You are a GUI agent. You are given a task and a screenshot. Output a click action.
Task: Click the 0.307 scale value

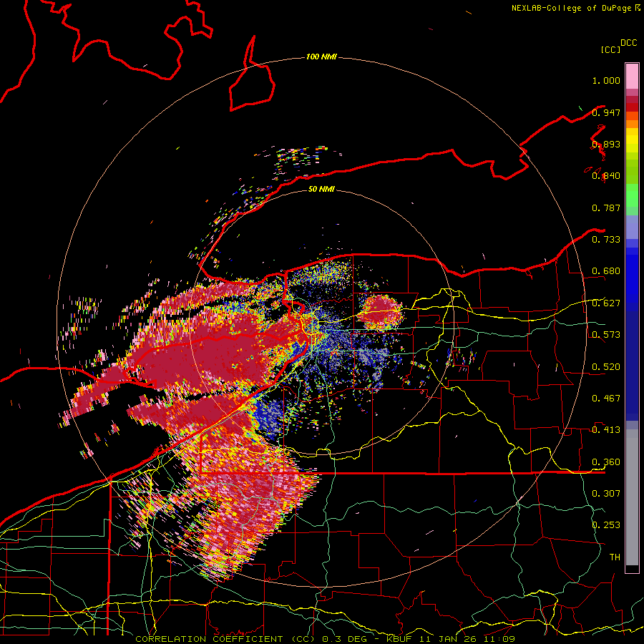[x=606, y=494]
